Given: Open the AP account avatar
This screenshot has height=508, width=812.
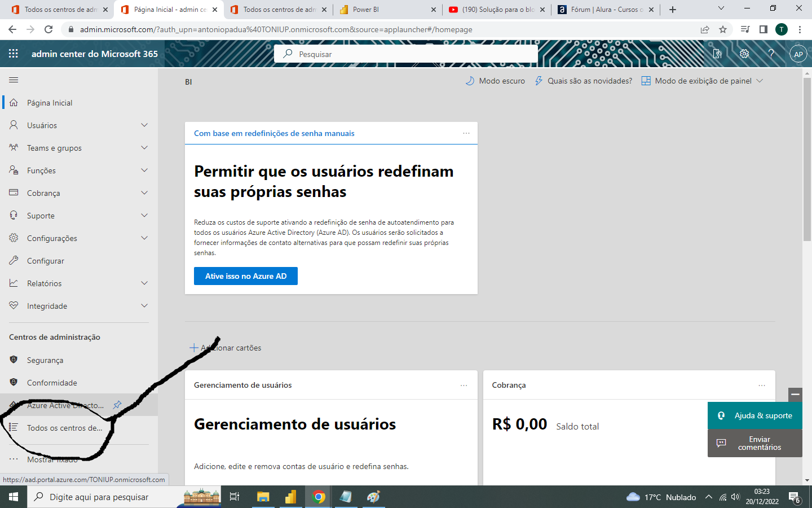Looking at the screenshot, I should 798,54.
